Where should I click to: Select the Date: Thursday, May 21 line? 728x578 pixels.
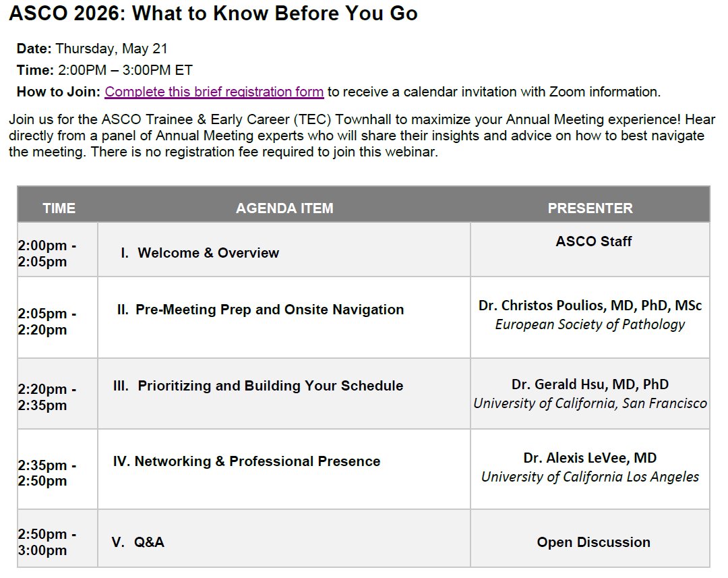(92, 49)
